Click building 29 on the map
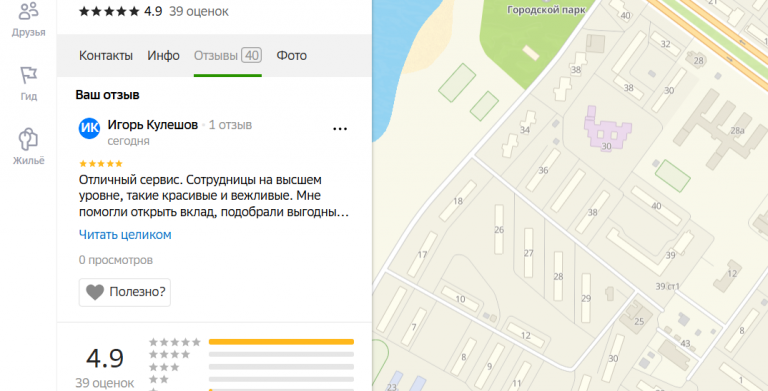This screenshot has width=768, height=391. pyautogui.click(x=586, y=298)
